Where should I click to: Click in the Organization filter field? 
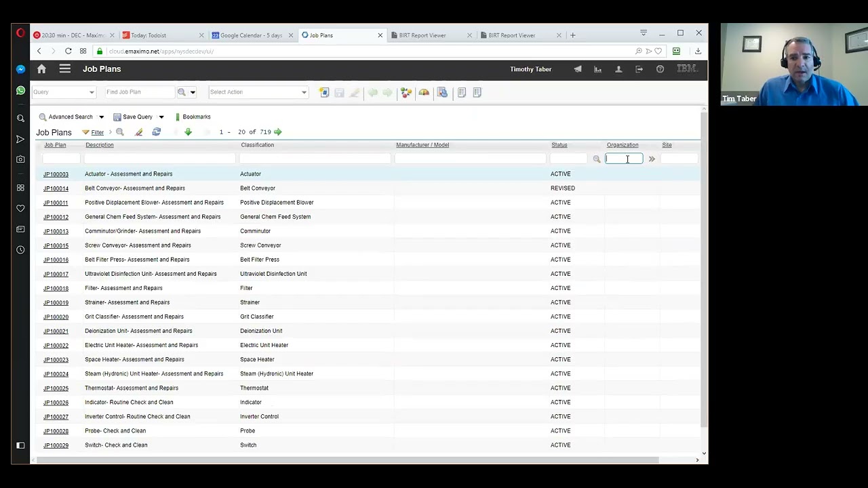(624, 159)
